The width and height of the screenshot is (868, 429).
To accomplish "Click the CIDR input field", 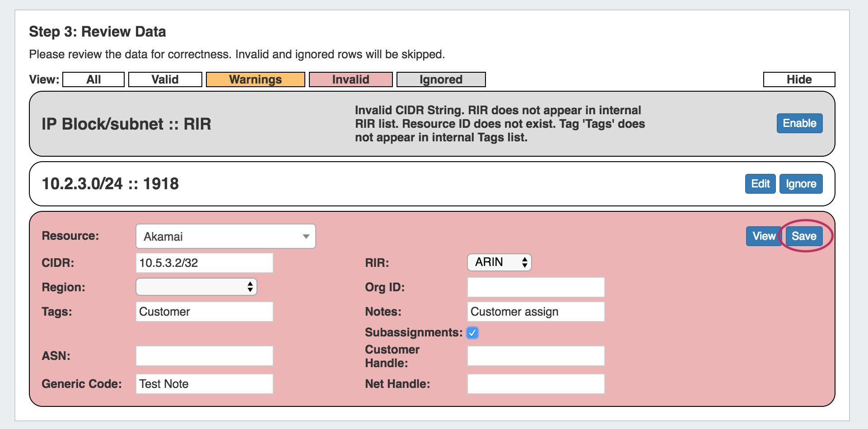I will click(204, 263).
